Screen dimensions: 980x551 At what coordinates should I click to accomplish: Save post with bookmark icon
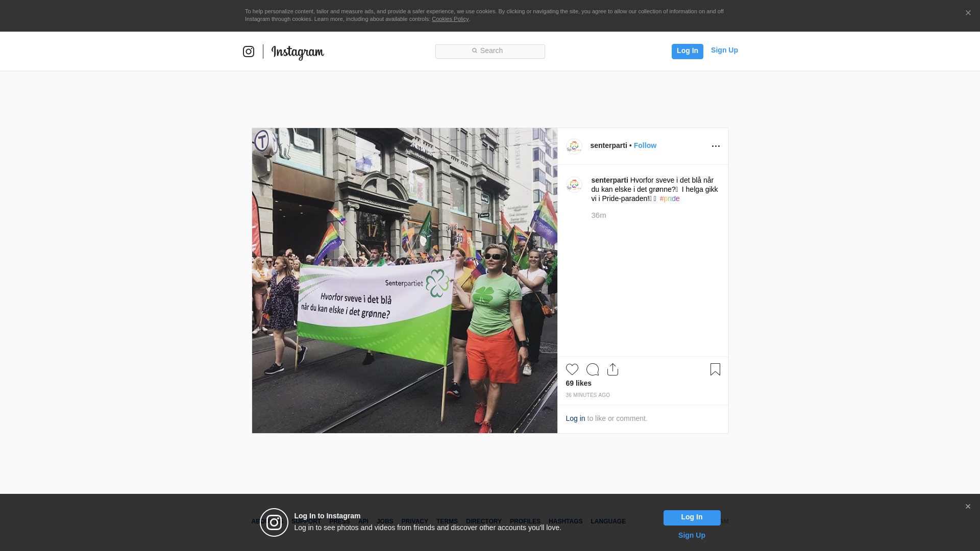pos(715,369)
